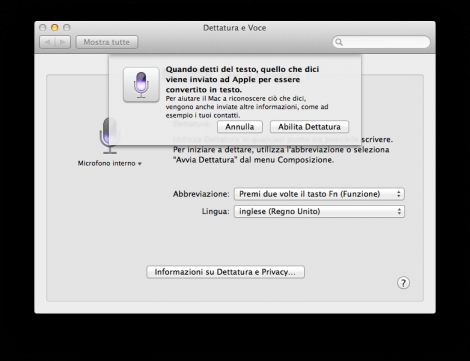Open the Abbreviazione shortcut popup menu
The height and width of the screenshot is (361, 470).
(x=319, y=194)
